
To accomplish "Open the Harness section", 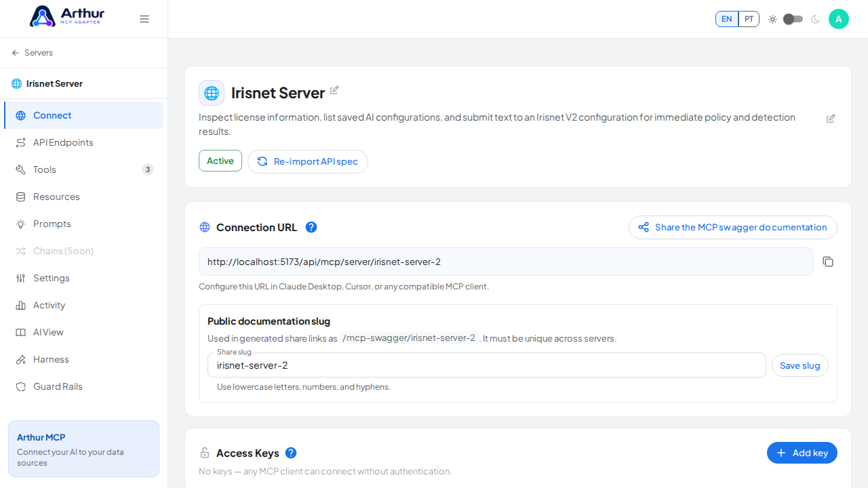I will 84,359.
